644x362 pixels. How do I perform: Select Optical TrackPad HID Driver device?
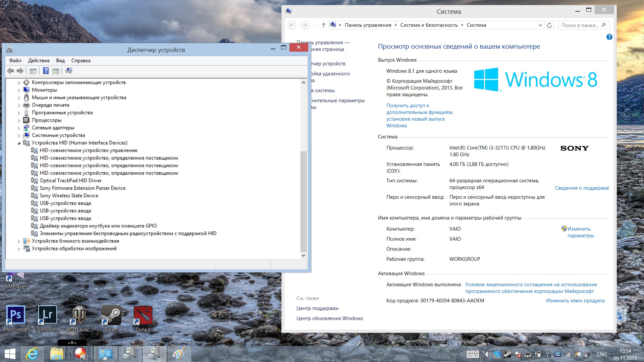pos(70,181)
